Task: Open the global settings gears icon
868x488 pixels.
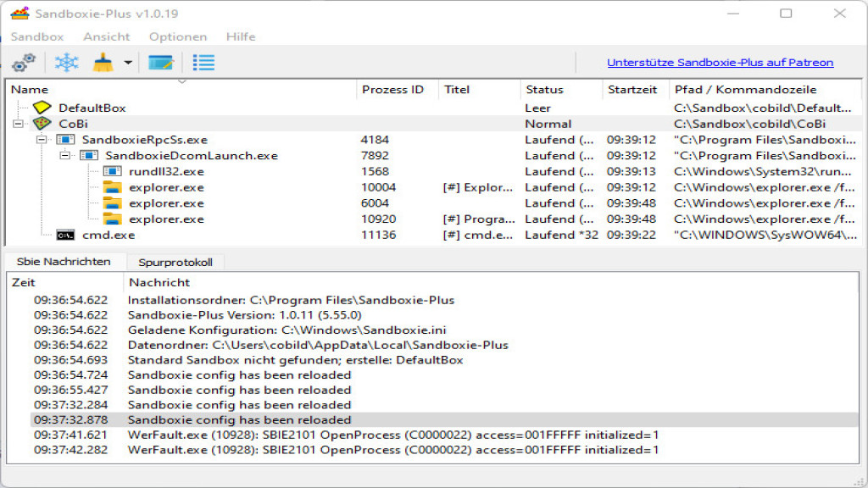Action: [24, 63]
